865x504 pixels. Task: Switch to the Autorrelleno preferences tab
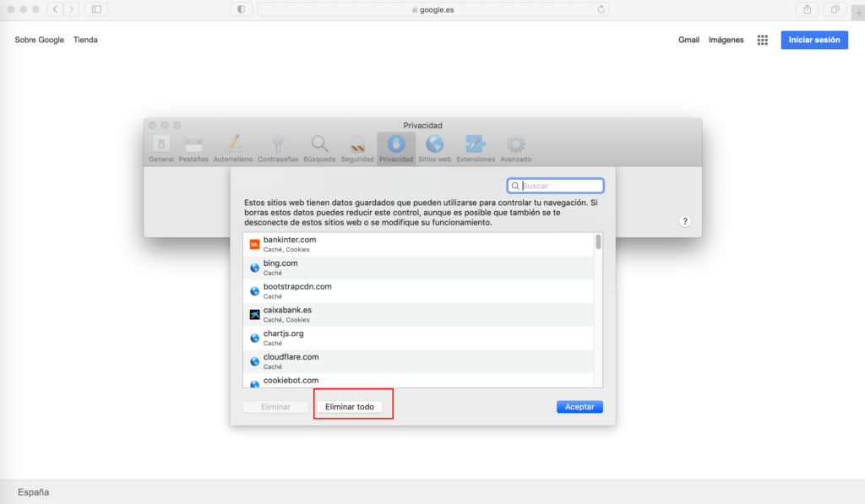(x=233, y=149)
